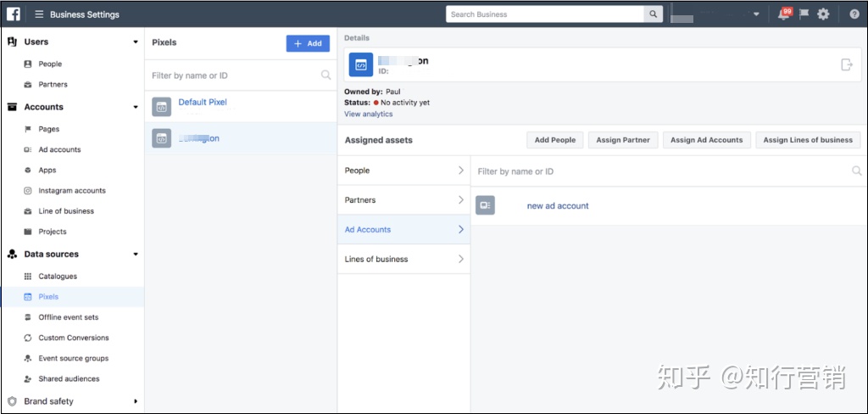The height and width of the screenshot is (414, 868).
Task: Open the notifications bell with 99 badge
Action: click(784, 14)
